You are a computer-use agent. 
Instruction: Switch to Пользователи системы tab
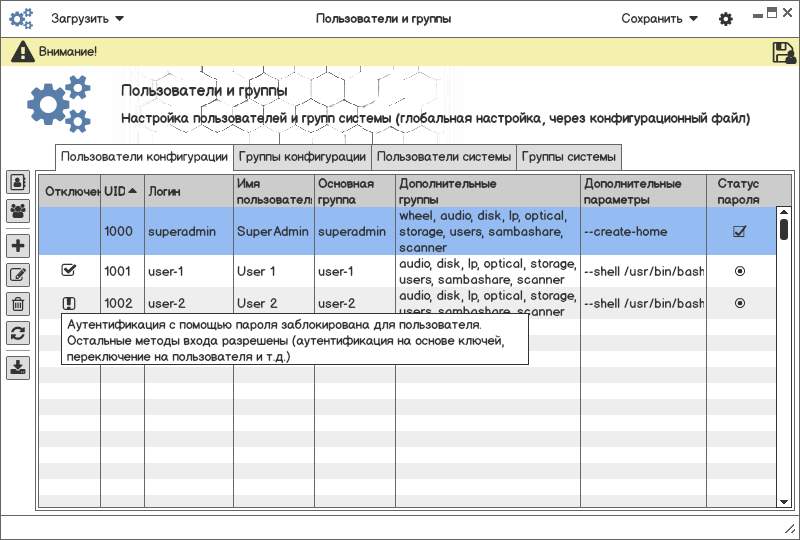444,157
